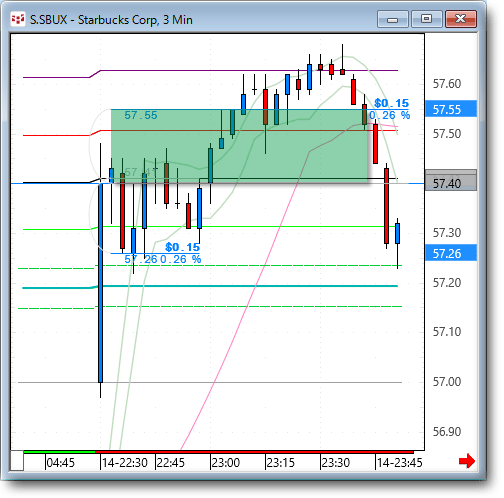Click the 22:45 time axis label

tap(170, 463)
